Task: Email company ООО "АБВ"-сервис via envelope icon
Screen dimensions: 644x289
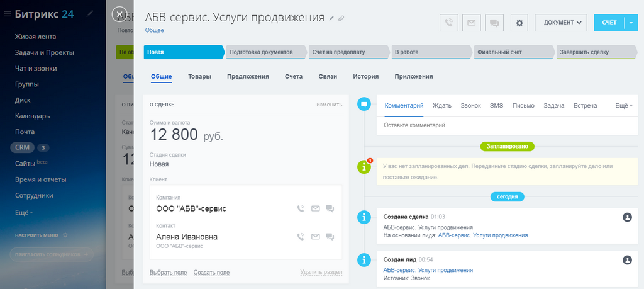Action: 315,208
